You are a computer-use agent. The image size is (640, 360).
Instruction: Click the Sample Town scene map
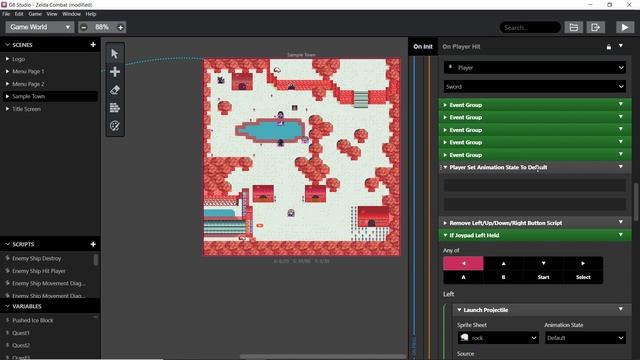coord(302,157)
